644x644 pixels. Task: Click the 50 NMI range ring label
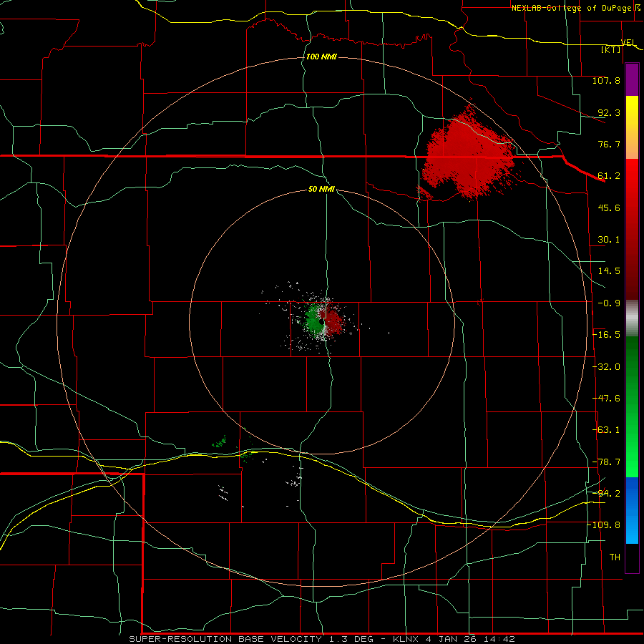pos(321,189)
